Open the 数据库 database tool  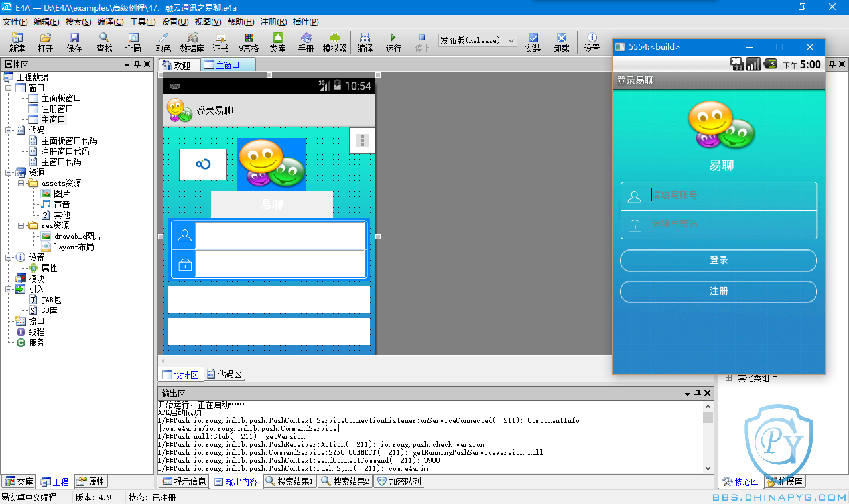192,42
